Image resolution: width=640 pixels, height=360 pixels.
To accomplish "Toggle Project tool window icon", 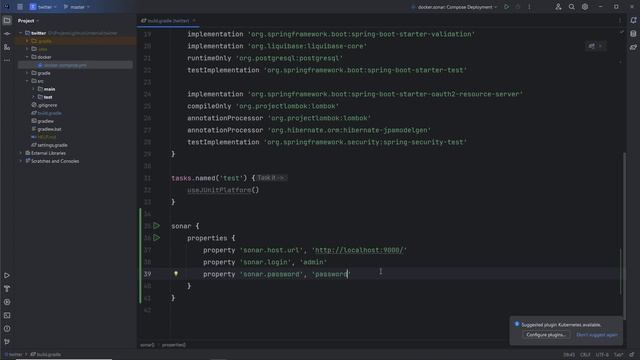I will (7, 20).
